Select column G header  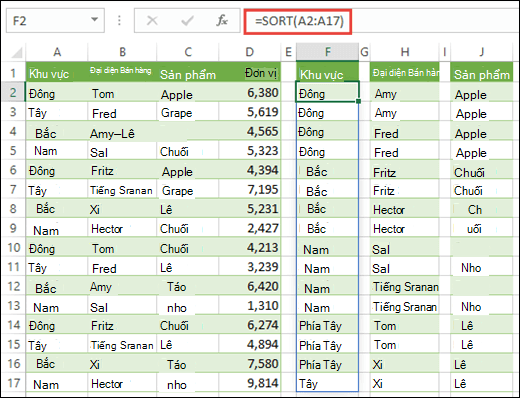(364, 52)
